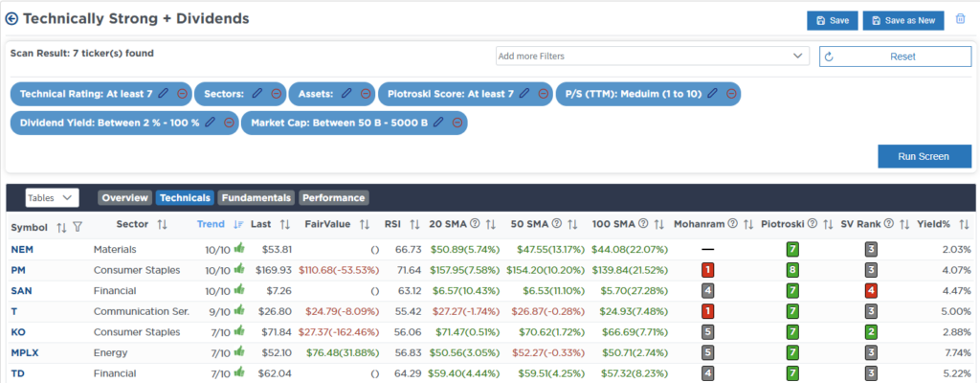Edit the Sectors filter
The image size is (980, 383).
pos(256,93)
